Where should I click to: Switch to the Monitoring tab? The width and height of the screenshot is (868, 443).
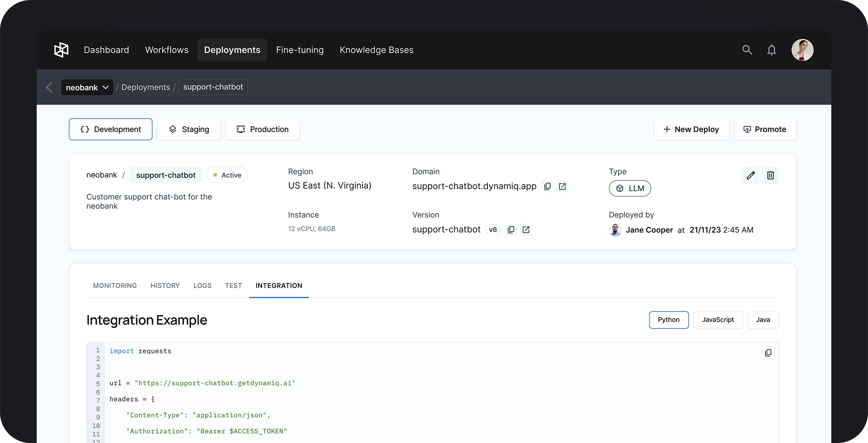(x=115, y=285)
